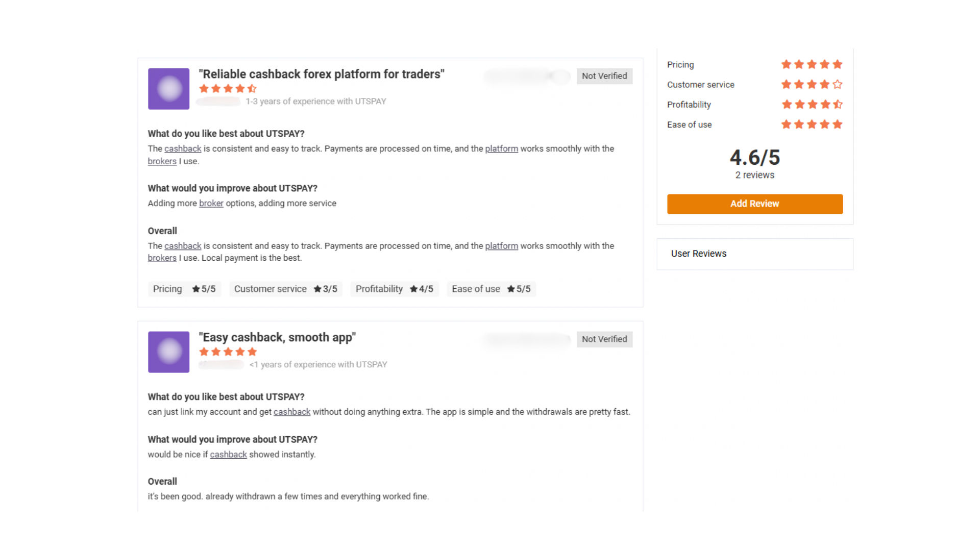Open the User Reviews section tab
The height and width of the screenshot is (551, 980).
[698, 254]
